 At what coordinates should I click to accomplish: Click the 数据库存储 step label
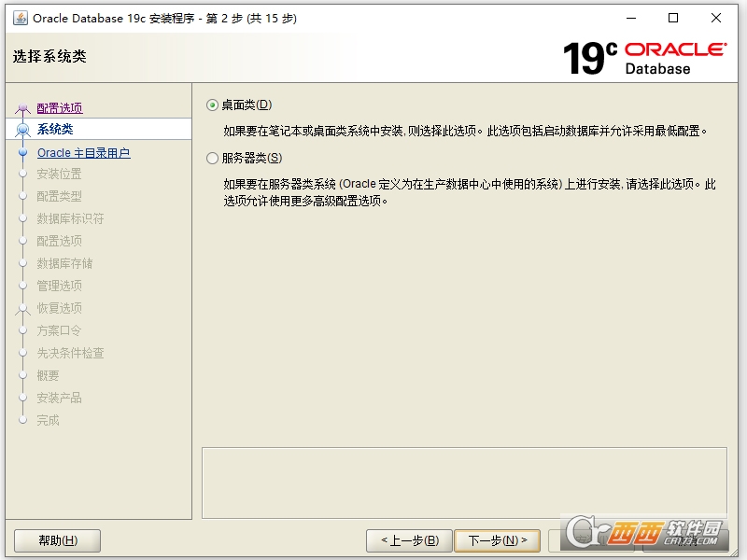pos(64,263)
